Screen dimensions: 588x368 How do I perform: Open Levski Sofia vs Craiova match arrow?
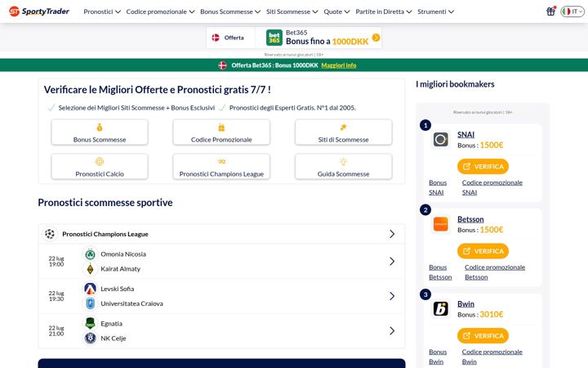tap(392, 296)
